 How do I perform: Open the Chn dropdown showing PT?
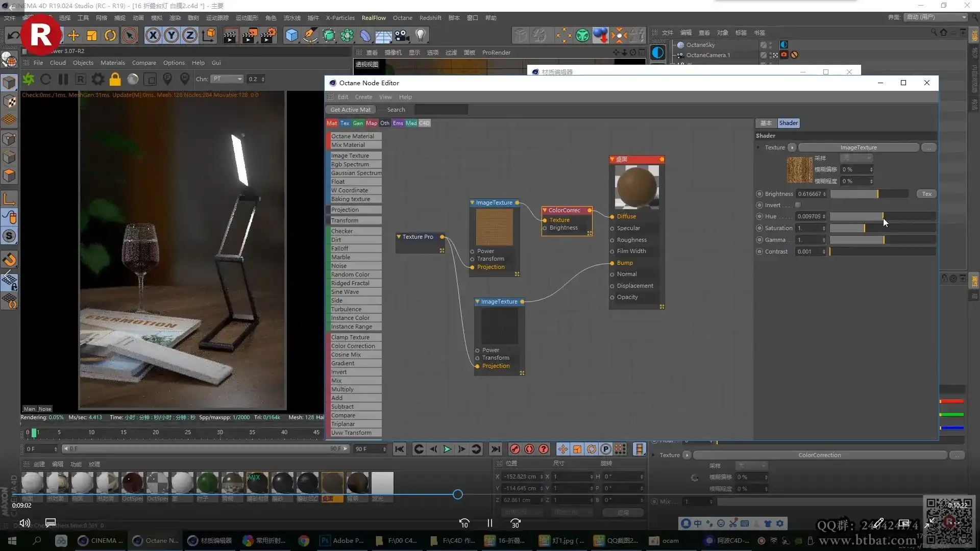tap(227, 79)
